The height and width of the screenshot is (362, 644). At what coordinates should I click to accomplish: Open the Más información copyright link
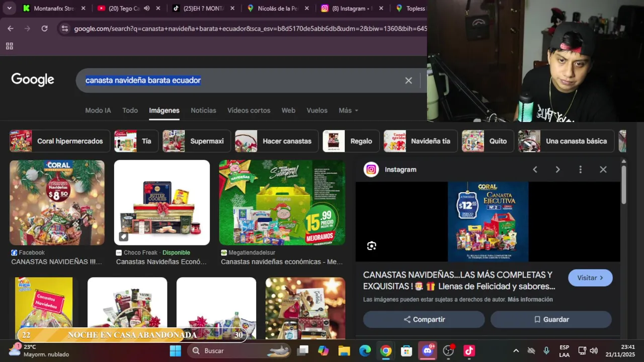[x=530, y=300]
